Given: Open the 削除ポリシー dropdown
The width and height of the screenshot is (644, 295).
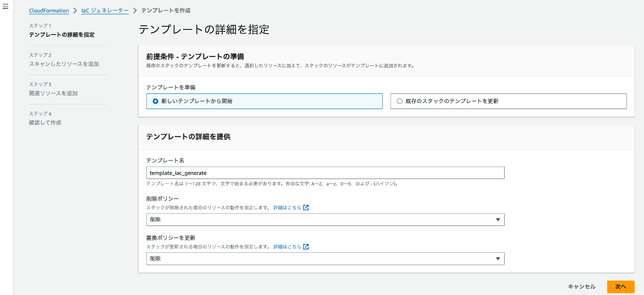Looking at the screenshot, I should tap(325, 220).
